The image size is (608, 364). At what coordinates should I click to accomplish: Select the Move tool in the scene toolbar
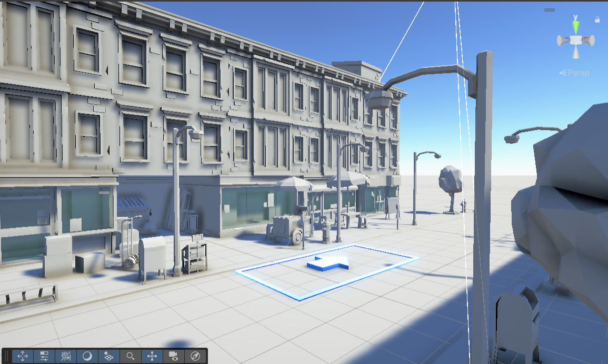[23, 356]
